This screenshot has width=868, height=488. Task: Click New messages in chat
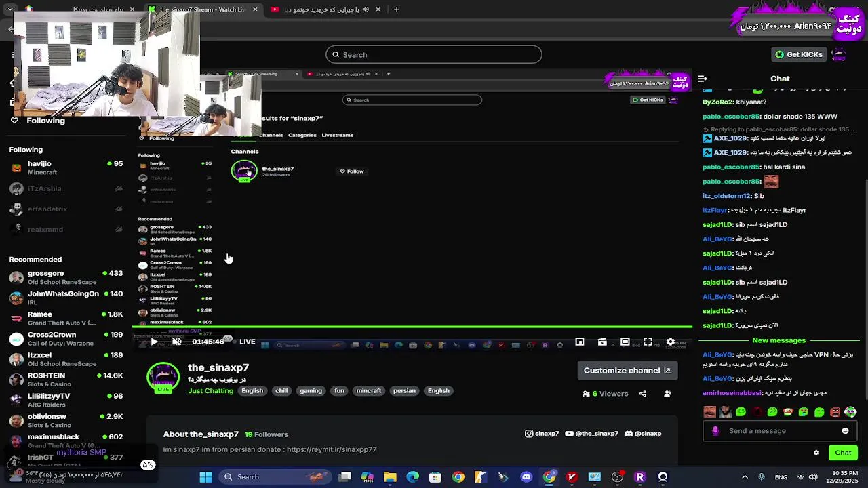pos(778,340)
